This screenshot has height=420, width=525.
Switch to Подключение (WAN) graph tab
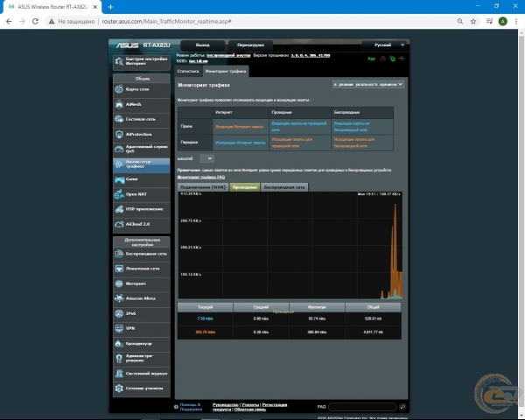203,187
